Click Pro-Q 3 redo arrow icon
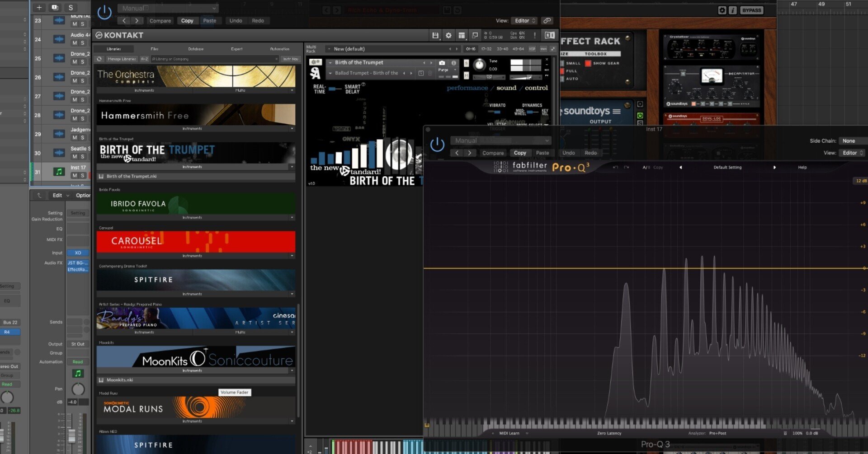 point(627,168)
